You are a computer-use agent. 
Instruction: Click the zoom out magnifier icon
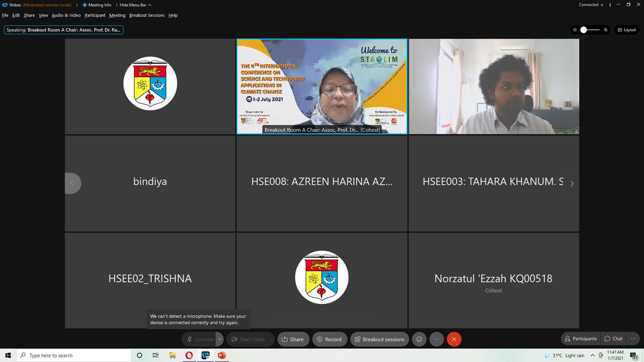[575, 30]
